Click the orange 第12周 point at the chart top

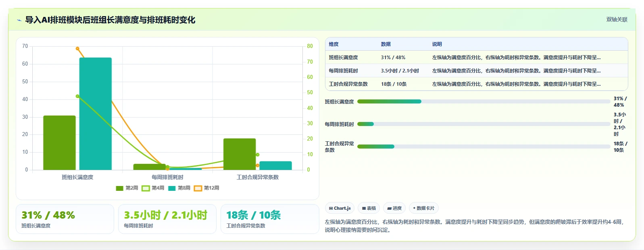[x=77, y=49]
